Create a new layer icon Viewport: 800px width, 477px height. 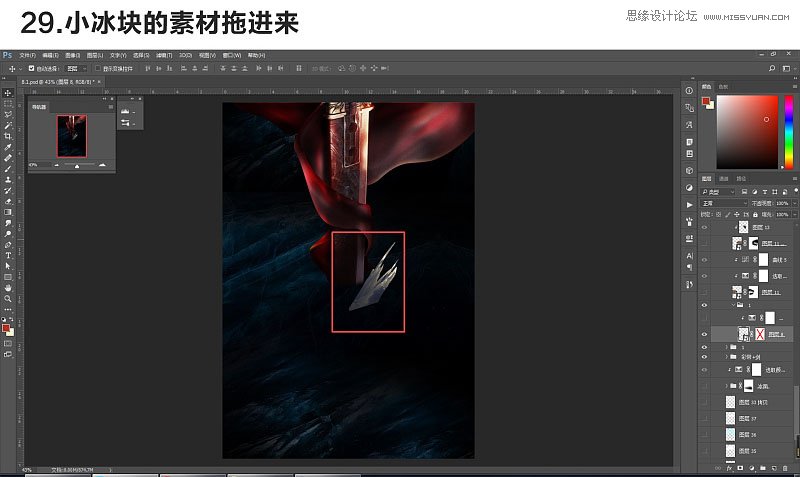[x=774, y=468]
